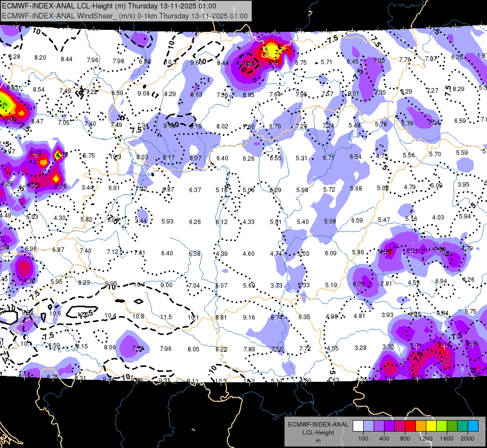Viewport: 487px width, 448px height.
Task: Click the wind shear value 5.93
Action: [168, 222]
